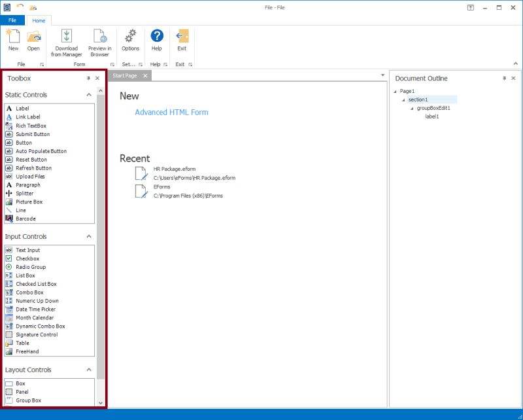Click Download from Manager
Screen dimensions: 523x420
tap(67, 43)
